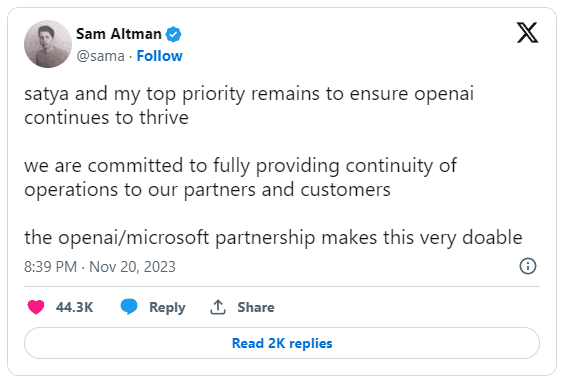Click the Share label
The height and width of the screenshot is (382, 564).
click(256, 308)
